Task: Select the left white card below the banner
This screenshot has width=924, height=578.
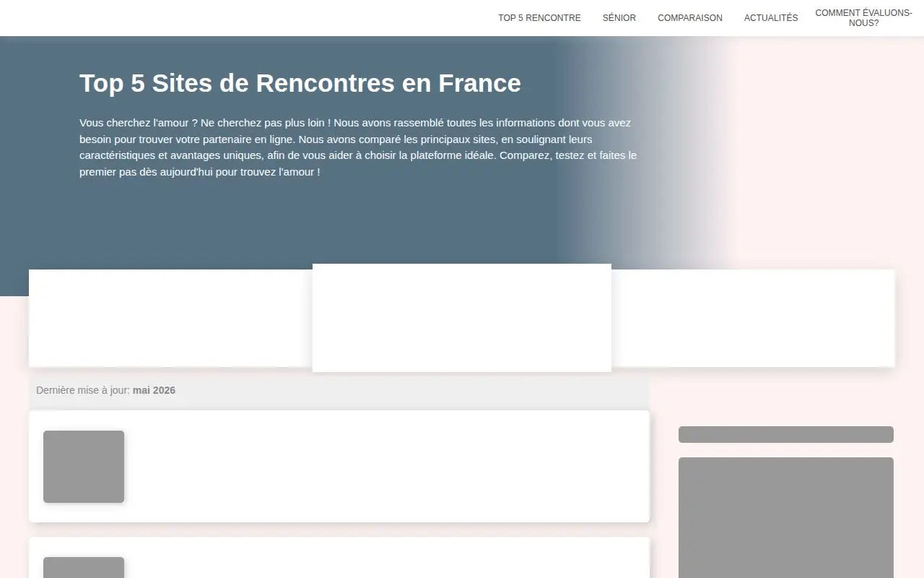Action: tap(170, 318)
